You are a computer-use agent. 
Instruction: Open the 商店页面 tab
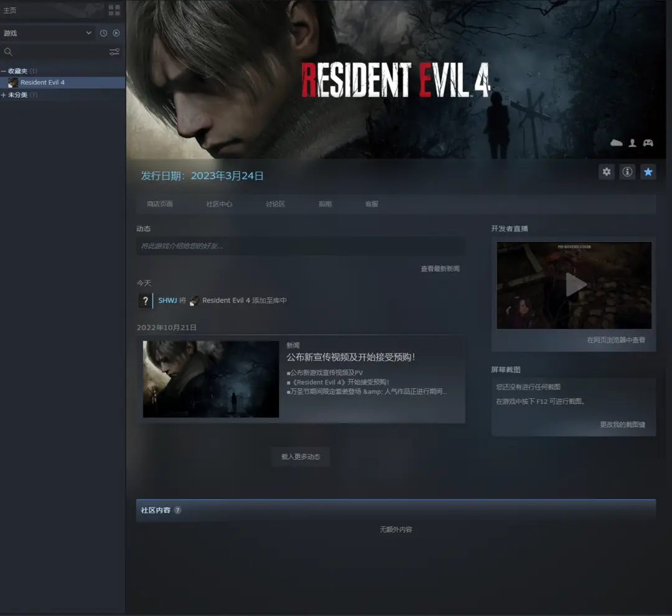(160, 204)
